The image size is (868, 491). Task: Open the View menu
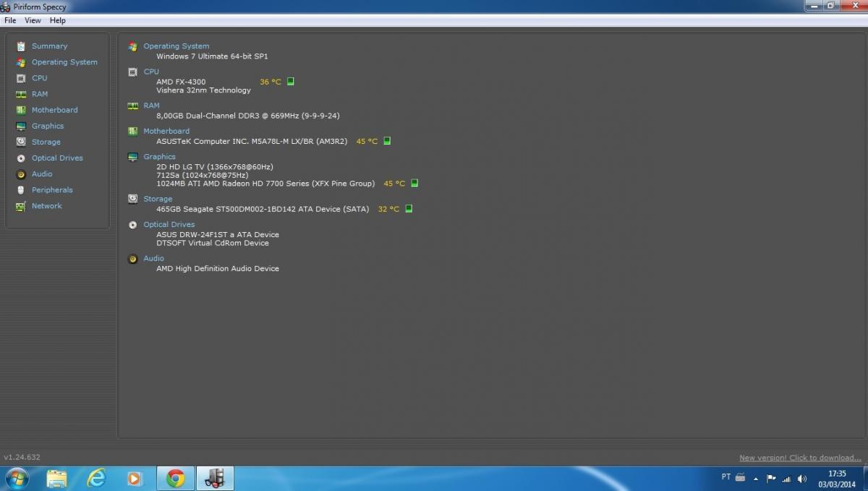point(33,20)
